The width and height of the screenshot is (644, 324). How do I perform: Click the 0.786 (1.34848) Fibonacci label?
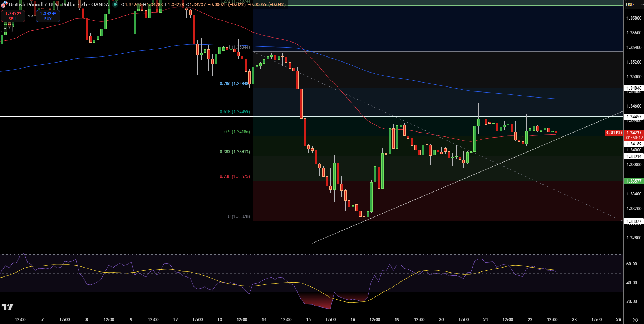pos(234,84)
